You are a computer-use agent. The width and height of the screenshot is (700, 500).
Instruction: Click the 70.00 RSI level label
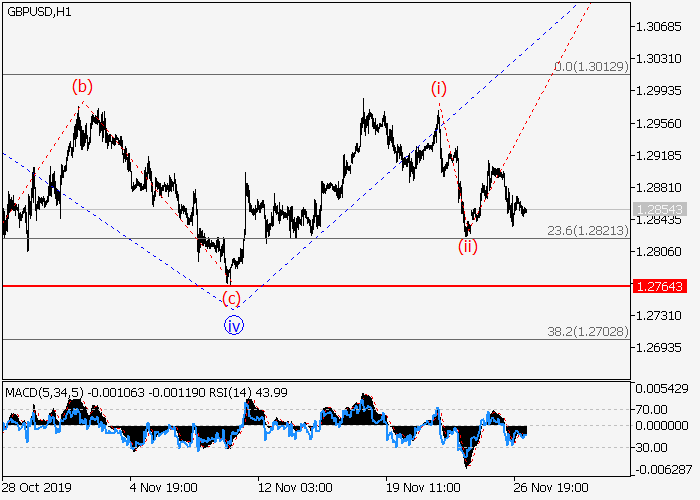651,409
